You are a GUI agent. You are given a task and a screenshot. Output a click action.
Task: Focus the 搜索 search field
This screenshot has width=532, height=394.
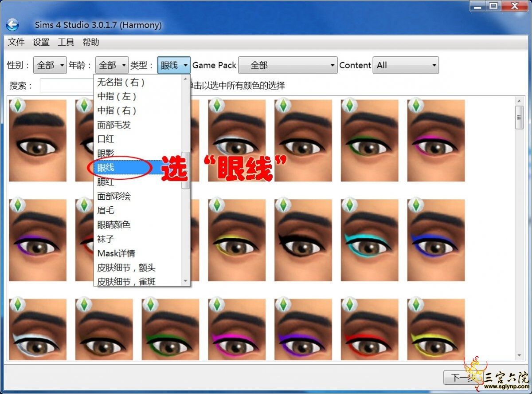click(66, 85)
